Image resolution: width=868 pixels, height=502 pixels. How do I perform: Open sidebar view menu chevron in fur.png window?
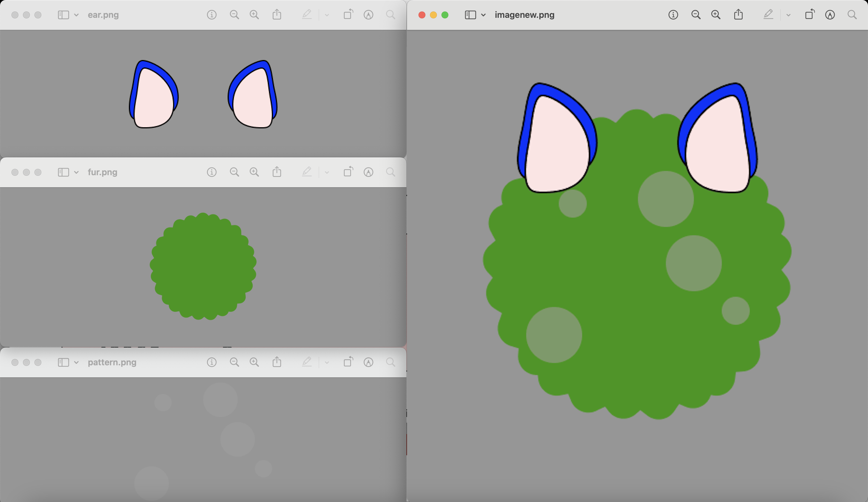[x=76, y=172]
